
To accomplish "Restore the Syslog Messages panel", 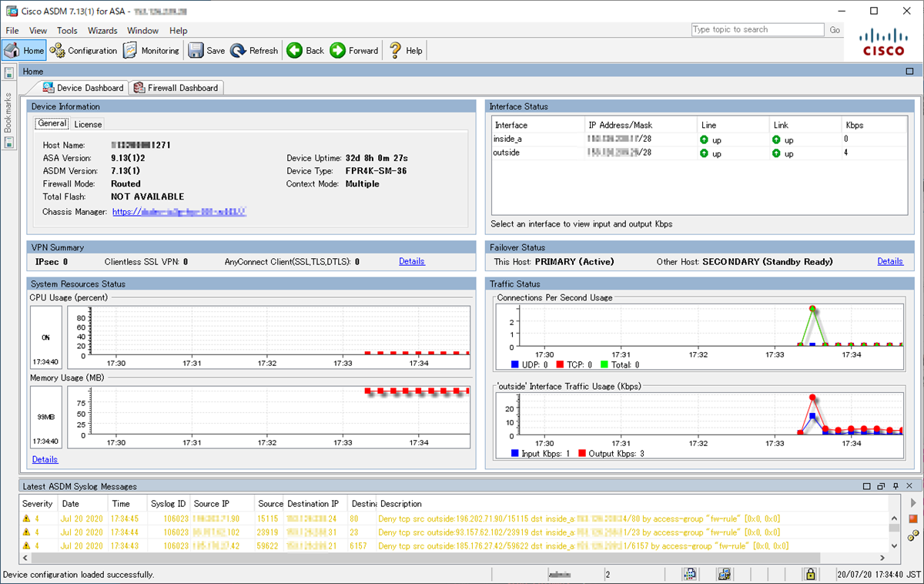I will (881, 486).
